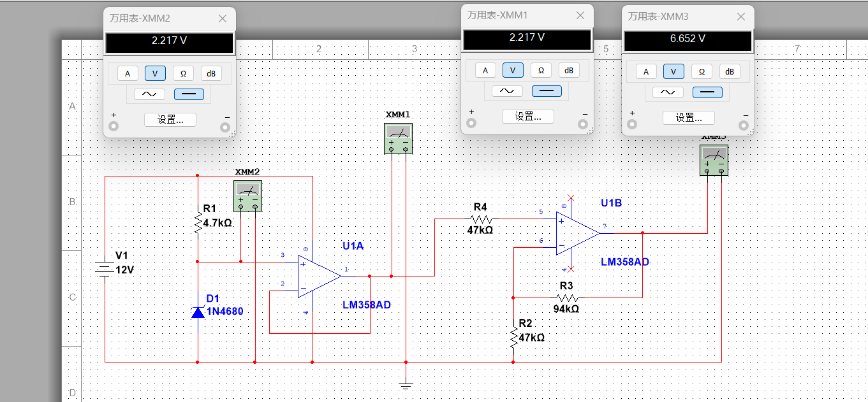Select the V1 12V battery symbol
This screenshot has height=402, width=868.
coord(105,269)
